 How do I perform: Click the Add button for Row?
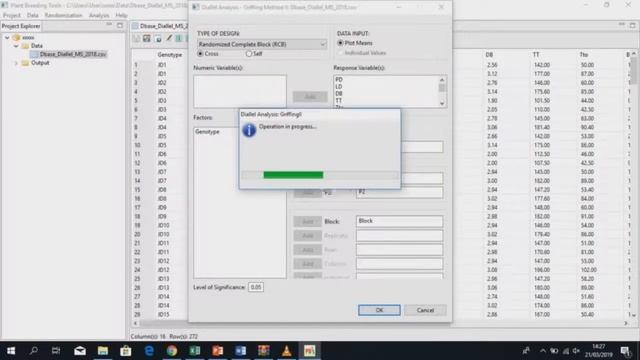[x=308, y=250]
